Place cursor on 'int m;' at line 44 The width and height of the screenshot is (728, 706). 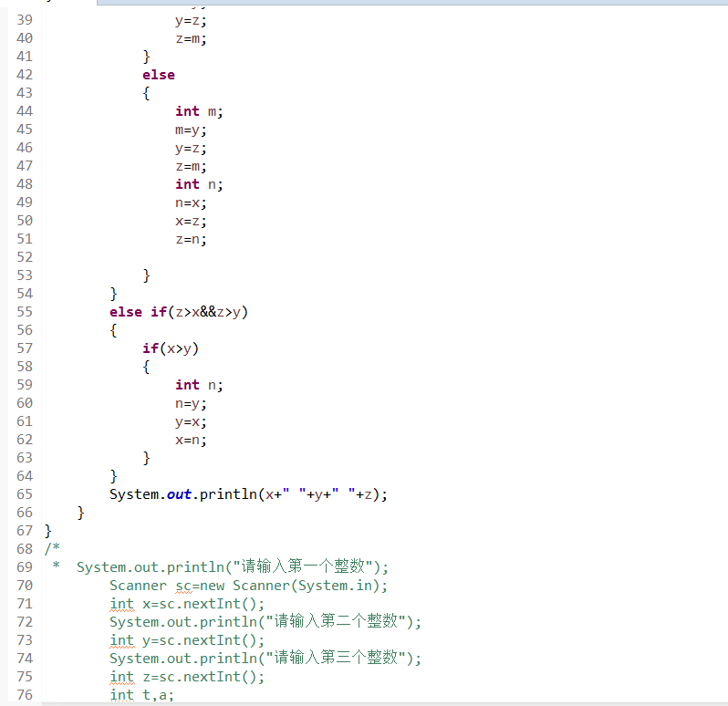199,111
